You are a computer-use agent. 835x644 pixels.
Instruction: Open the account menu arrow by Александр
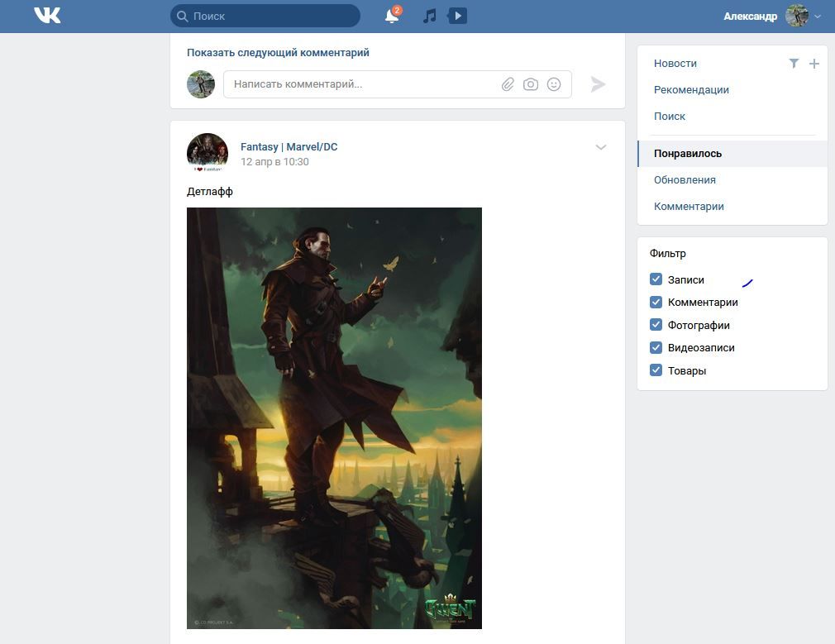pos(818,17)
